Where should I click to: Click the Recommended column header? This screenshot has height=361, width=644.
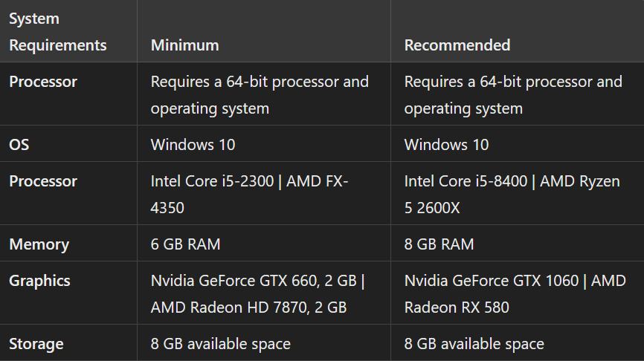[x=457, y=45]
